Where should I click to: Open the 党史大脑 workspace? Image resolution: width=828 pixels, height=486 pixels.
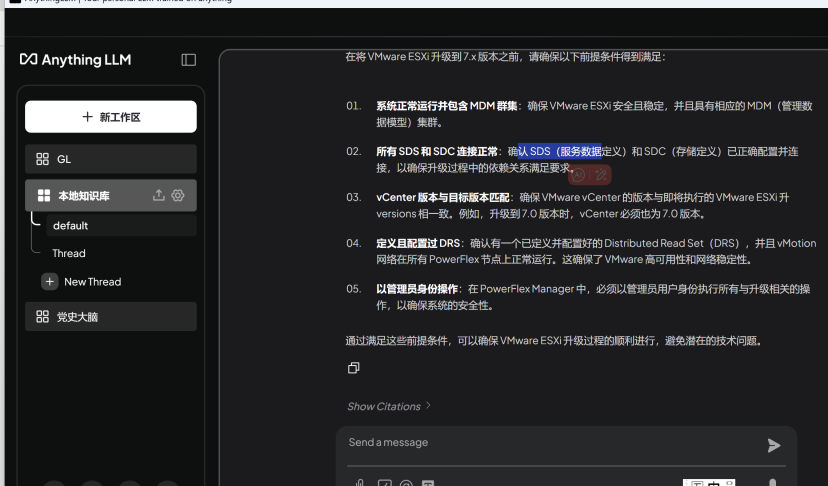coord(111,316)
